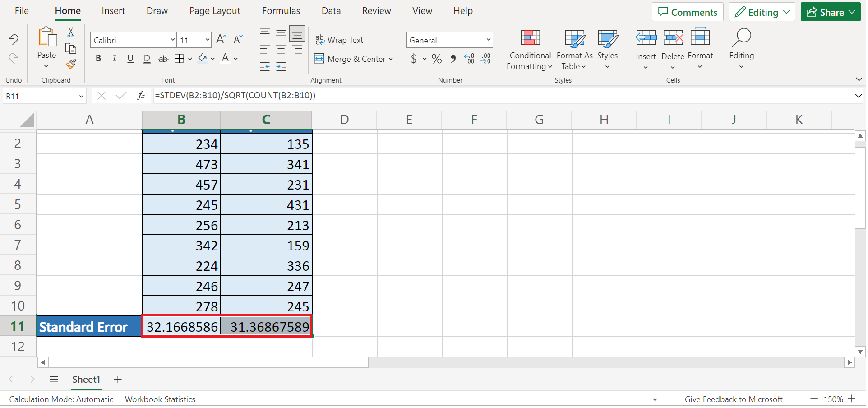Open the Page Layout tab

215,11
